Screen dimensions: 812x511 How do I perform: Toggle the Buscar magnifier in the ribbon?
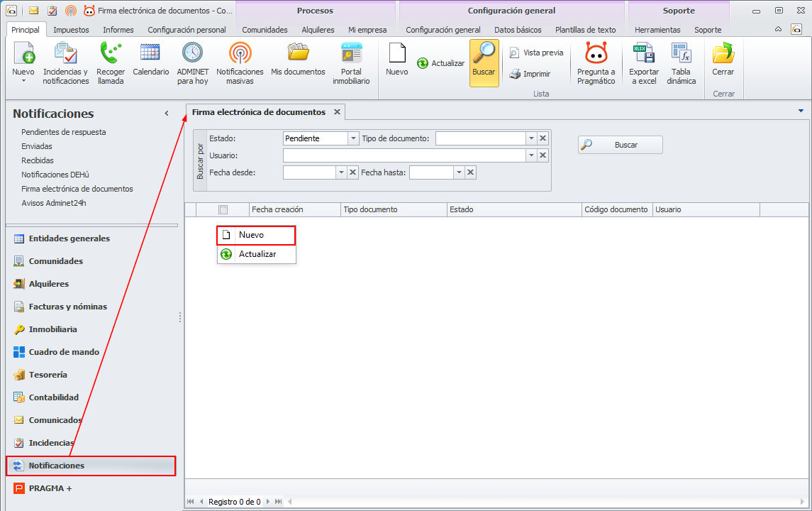coord(484,62)
